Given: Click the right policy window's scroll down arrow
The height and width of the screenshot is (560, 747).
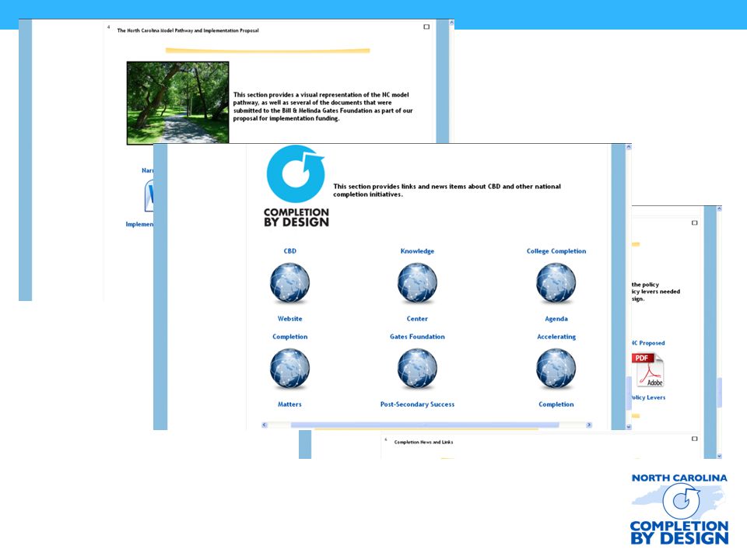Looking at the screenshot, I should (719, 456).
